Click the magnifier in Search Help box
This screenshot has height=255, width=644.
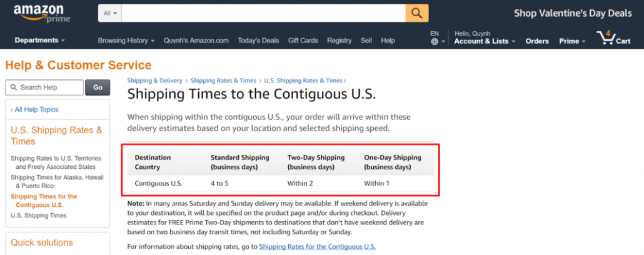(14, 87)
